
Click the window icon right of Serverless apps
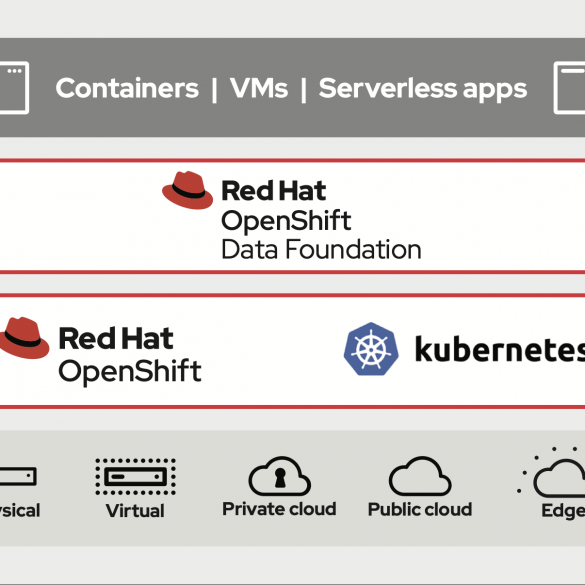pos(569,88)
